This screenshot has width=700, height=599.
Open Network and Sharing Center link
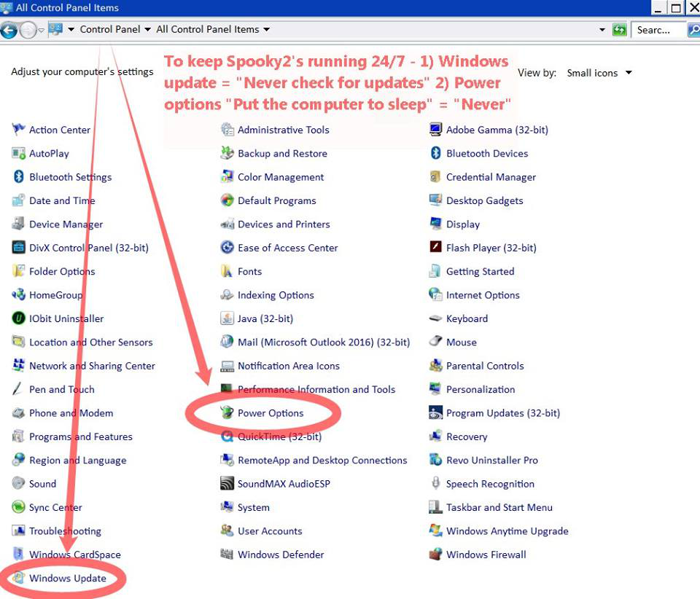click(x=92, y=366)
